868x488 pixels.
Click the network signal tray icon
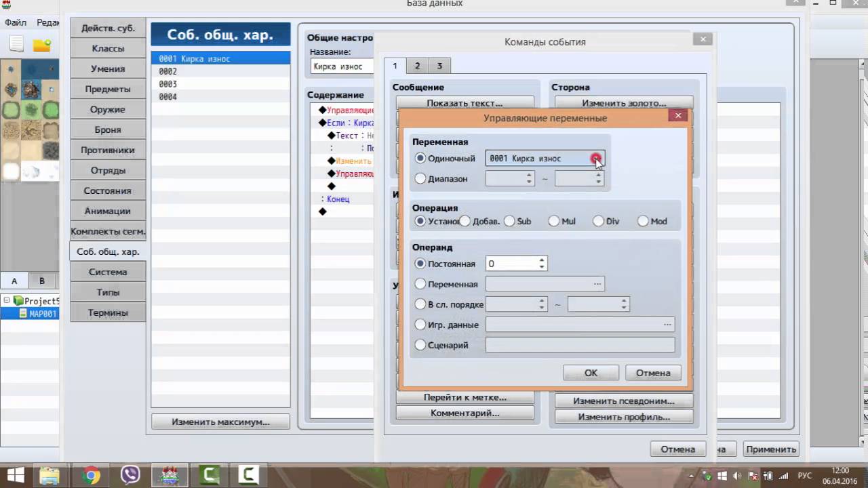[783, 476]
